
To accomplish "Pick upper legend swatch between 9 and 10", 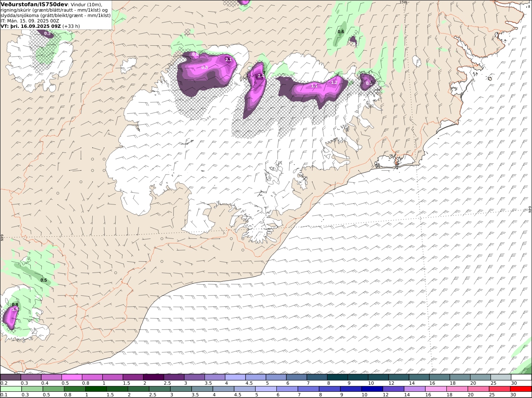I will tap(357, 377).
